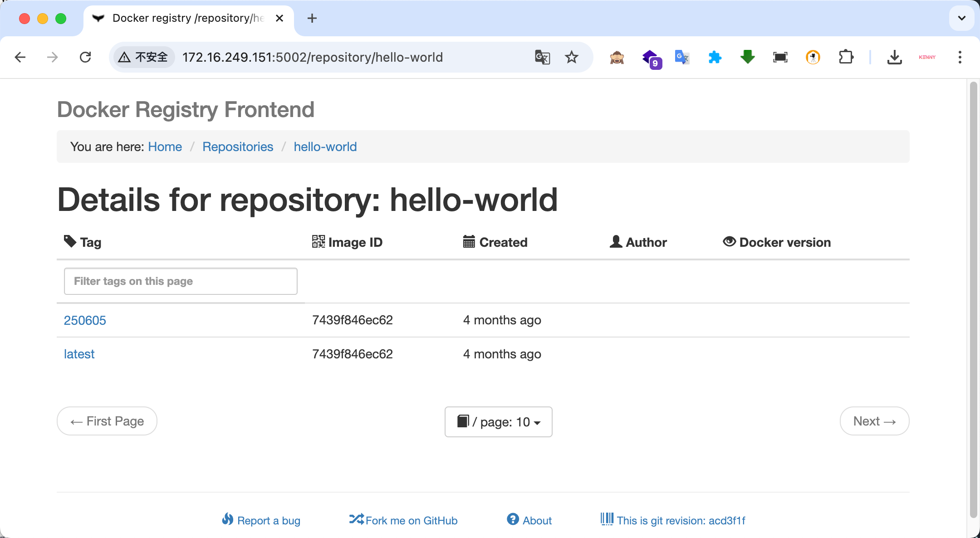The image size is (980, 538).
Task: Expand the tab search dropdown
Action: coord(962,18)
